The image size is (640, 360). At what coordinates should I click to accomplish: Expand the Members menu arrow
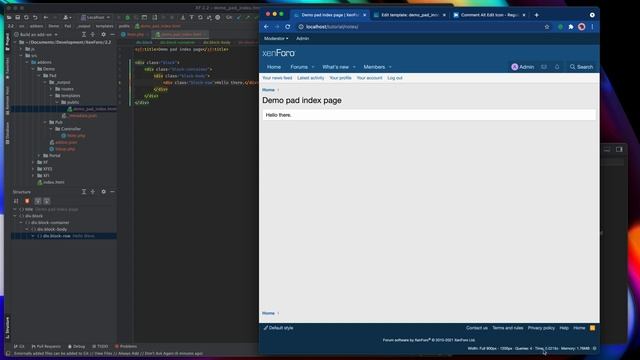390,67
